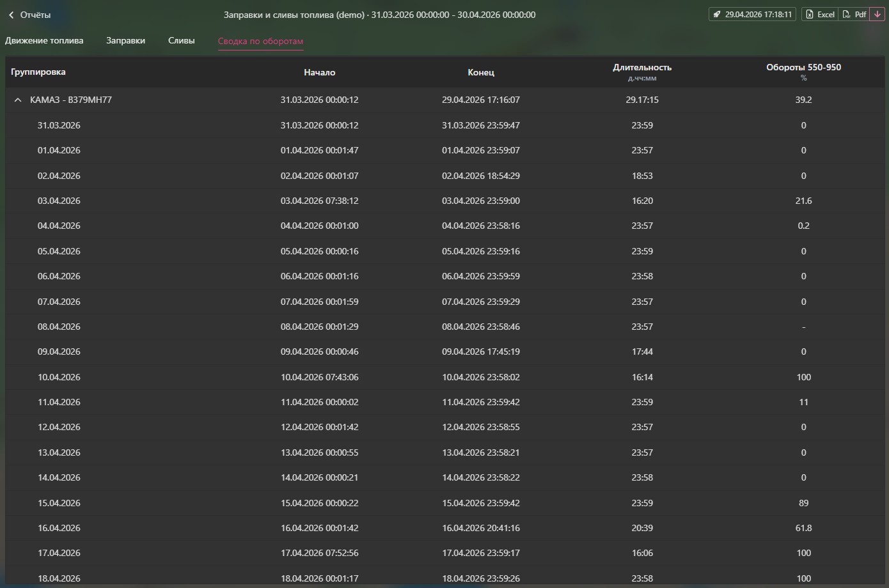Image resolution: width=889 pixels, height=588 pixels.
Task: Switch to the Движение топлива tab
Action: tap(44, 41)
